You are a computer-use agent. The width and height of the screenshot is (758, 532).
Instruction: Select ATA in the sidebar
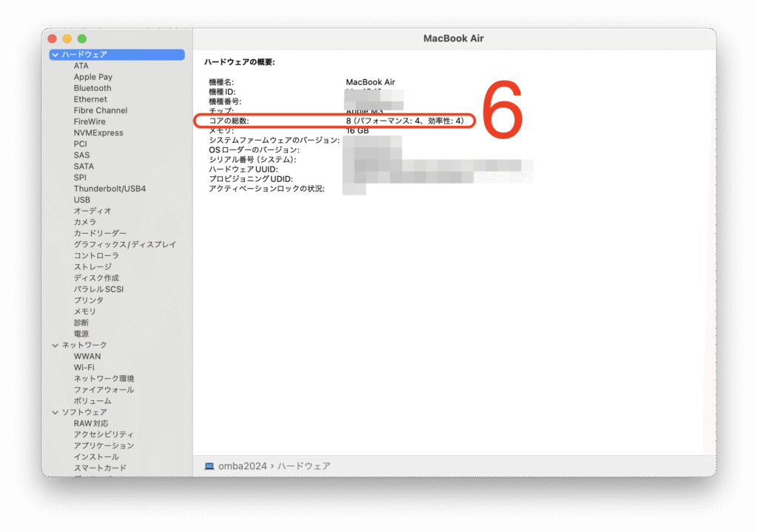[x=81, y=66]
